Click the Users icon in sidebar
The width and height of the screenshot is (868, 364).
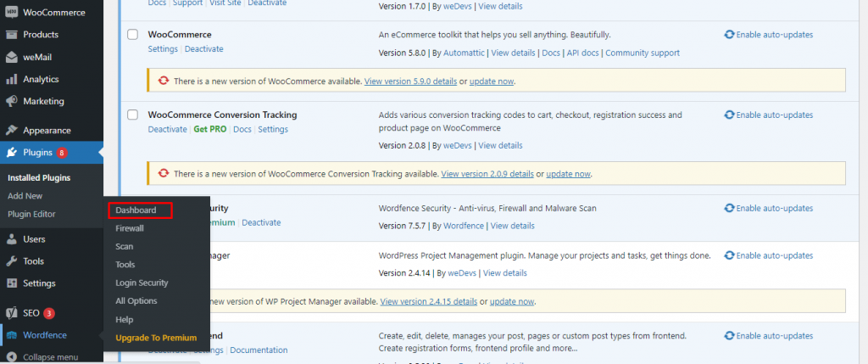coord(12,239)
